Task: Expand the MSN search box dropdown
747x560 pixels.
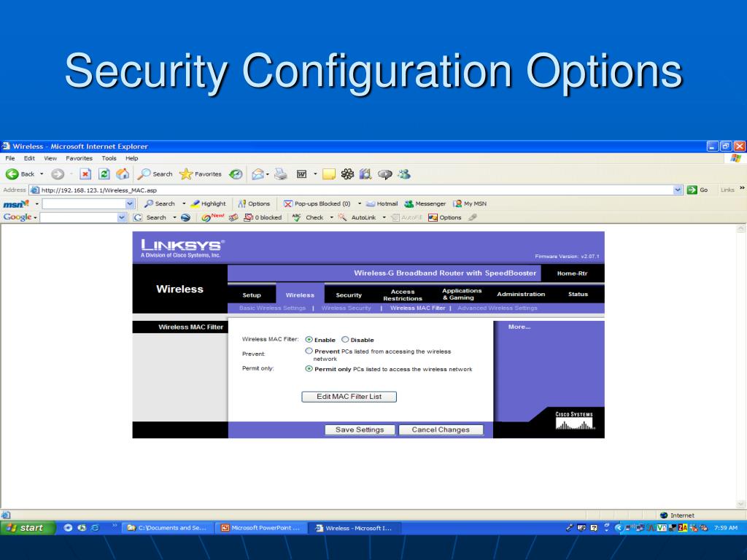Action: [x=130, y=204]
